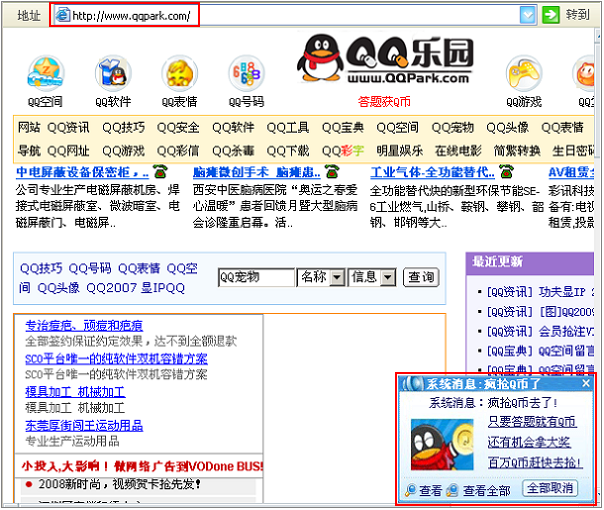Open QQ下载 in the navigation menu
The height and width of the screenshot is (510, 604).
(x=288, y=151)
